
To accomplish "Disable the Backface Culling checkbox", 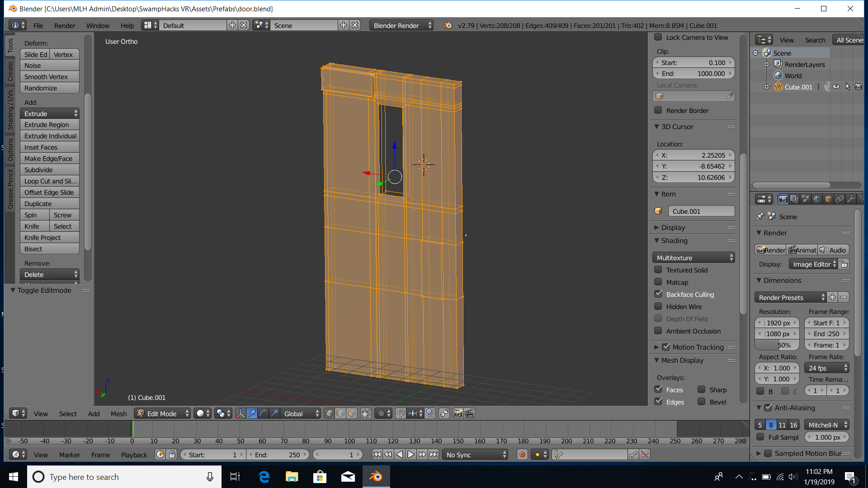I will [658, 294].
